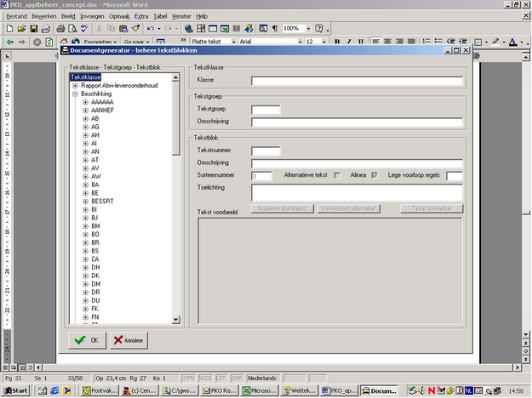Click the Annuleer button
This screenshot has width=532, height=398.
(x=129, y=340)
